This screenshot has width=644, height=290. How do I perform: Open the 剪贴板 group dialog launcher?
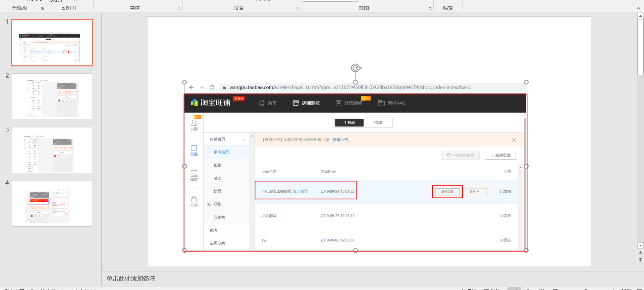point(43,9)
